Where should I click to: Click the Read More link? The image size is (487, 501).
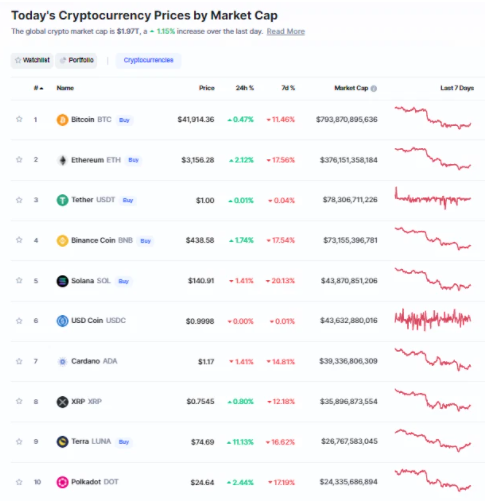(x=286, y=31)
